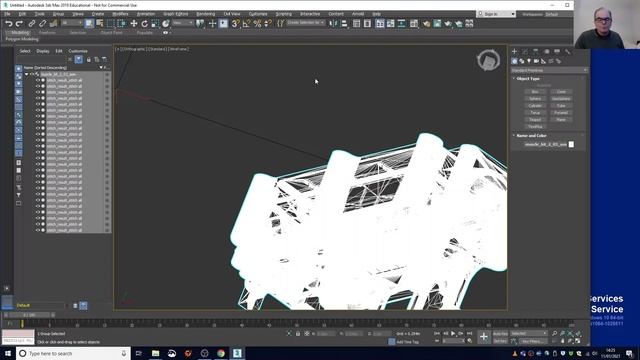Click the Set Key large plus button
Image resolution: width=640 pixels, height=360 pixels.
[x=484, y=337]
